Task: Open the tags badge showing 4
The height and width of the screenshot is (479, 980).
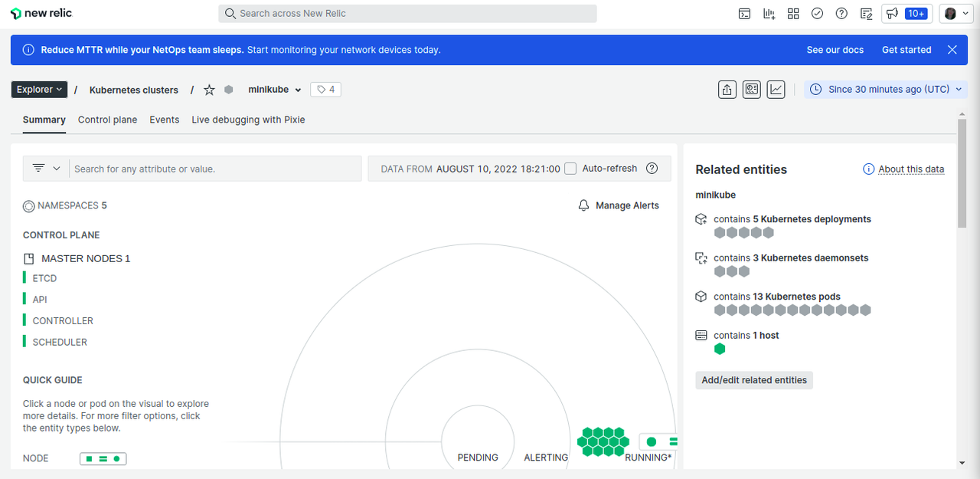Action: (325, 90)
